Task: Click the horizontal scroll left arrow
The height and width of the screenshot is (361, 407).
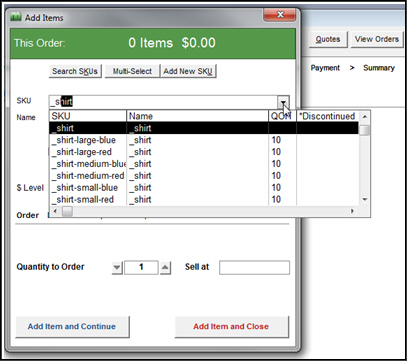Action: (55, 211)
